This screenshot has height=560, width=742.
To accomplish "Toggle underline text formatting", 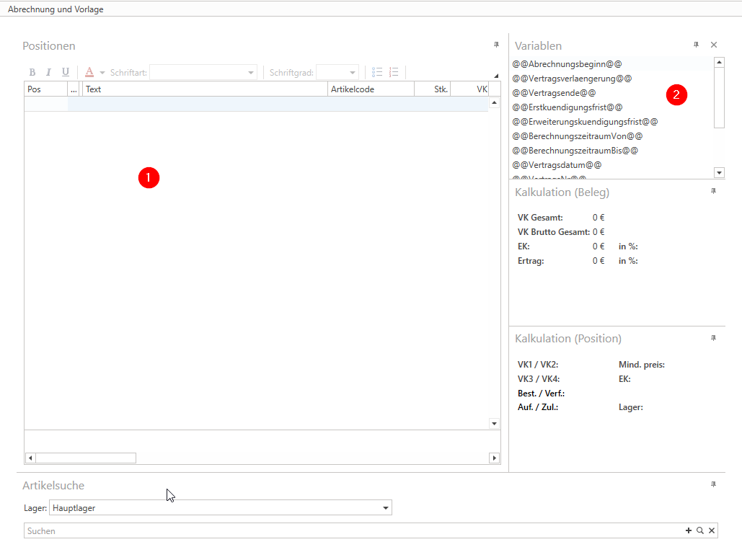I will 65,72.
